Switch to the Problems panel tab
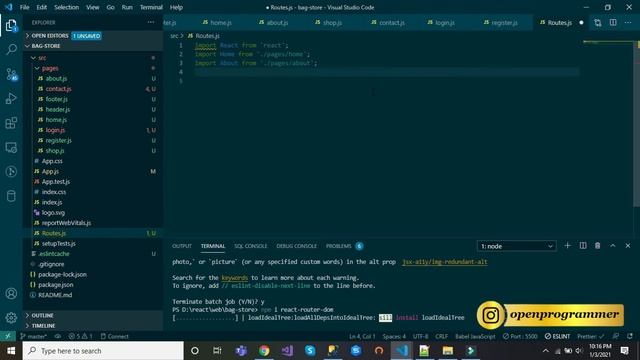The width and height of the screenshot is (640, 360). pyautogui.click(x=338, y=246)
